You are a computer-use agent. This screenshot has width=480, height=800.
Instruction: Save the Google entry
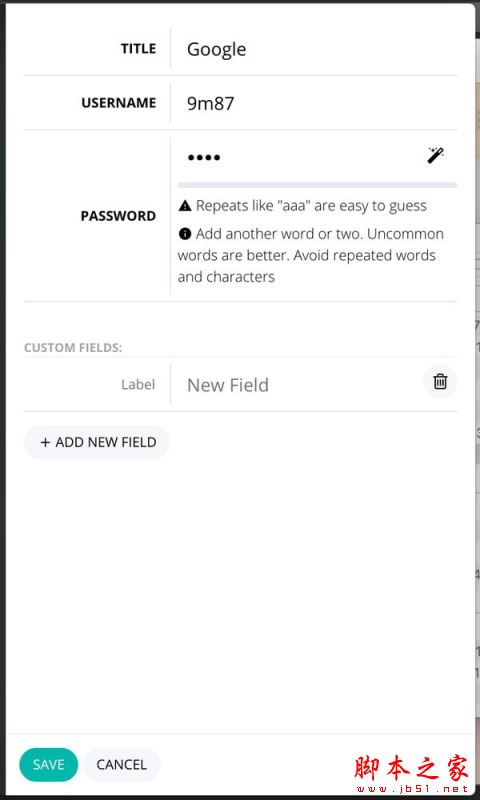[x=48, y=764]
